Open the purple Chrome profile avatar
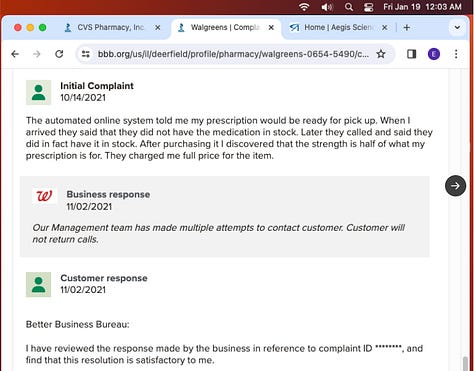Image resolution: width=474 pixels, height=371 pixels. tap(434, 54)
